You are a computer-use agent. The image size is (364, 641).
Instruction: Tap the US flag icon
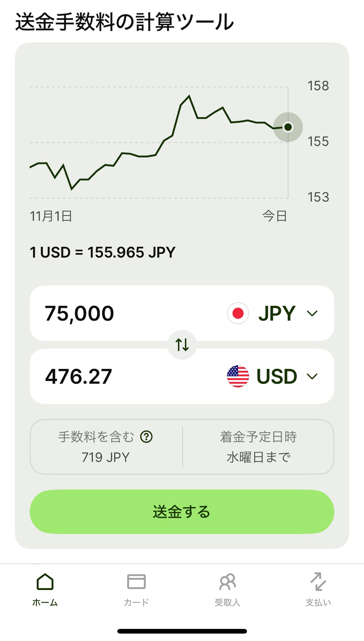(238, 376)
